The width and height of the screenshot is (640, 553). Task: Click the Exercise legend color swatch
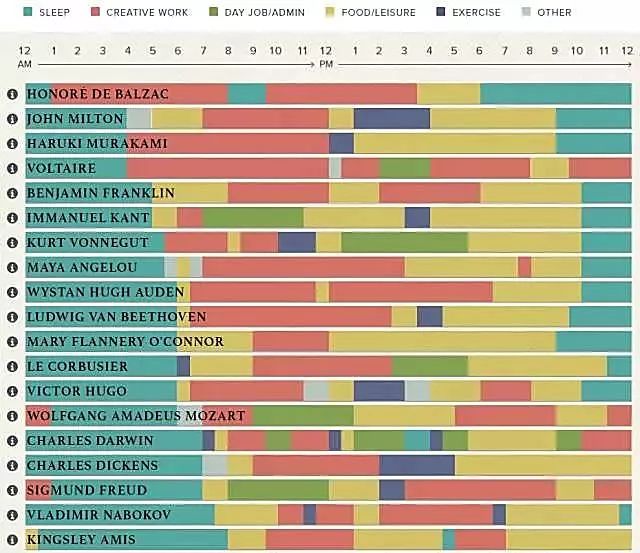(x=440, y=11)
